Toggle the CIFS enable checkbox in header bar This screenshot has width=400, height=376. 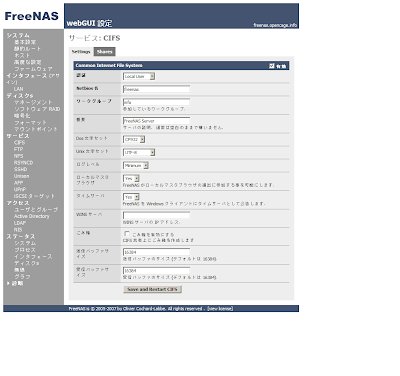click(272, 66)
